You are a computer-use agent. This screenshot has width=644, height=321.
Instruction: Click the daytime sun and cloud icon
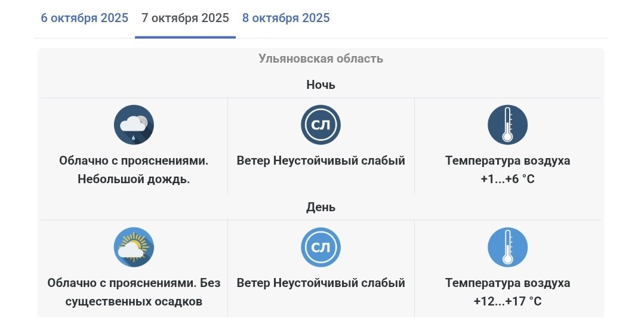[x=134, y=247]
